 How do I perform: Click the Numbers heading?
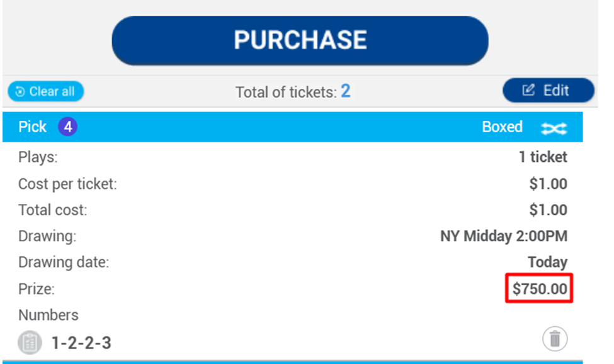(48, 315)
